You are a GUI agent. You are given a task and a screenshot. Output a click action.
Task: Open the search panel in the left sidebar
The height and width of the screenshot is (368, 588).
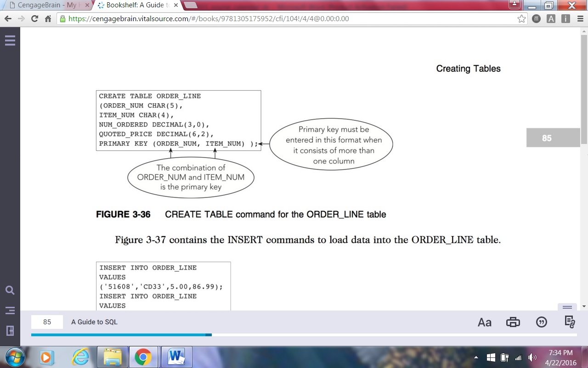coord(10,290)
